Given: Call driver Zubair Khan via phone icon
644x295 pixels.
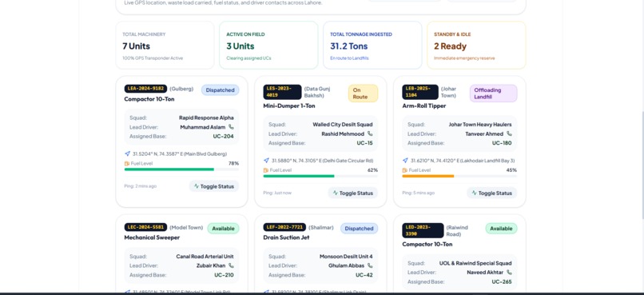Looking at the screenshot, I should pyautogui.click(x=231, y=265).
